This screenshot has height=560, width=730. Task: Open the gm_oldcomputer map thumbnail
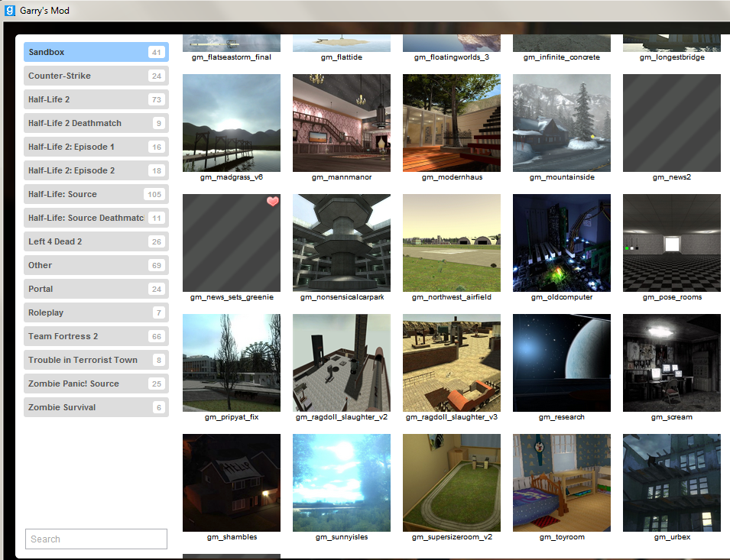pyautogui.click(x=562, y=243)
